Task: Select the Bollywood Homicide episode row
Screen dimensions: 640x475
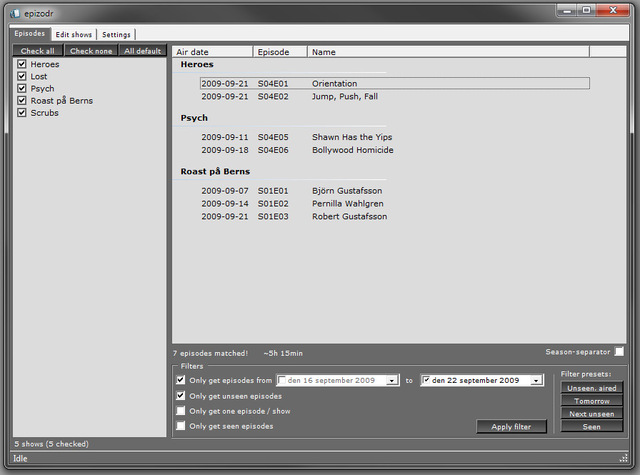Action: tap(352, 150)
